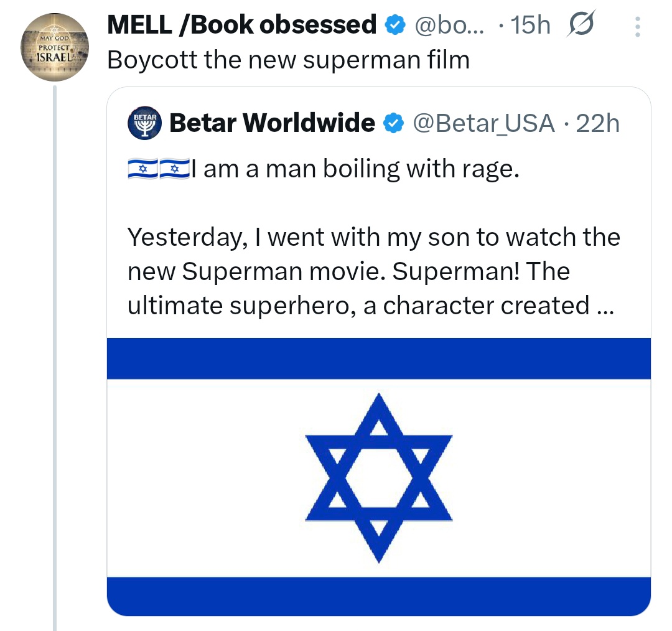Open the three-dot more options menu
672x631 pixels.
pyautogui.click(x=637, y=27)
